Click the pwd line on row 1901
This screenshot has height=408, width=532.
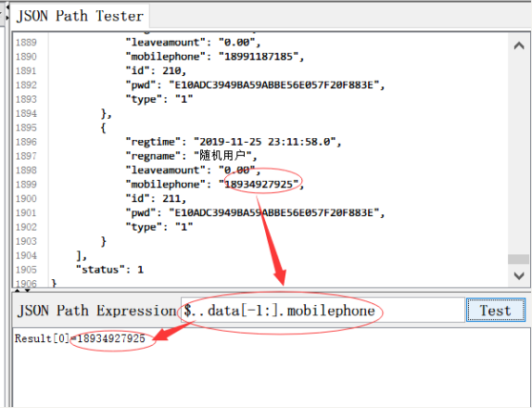pyautogui.click(x=255, y=213)
